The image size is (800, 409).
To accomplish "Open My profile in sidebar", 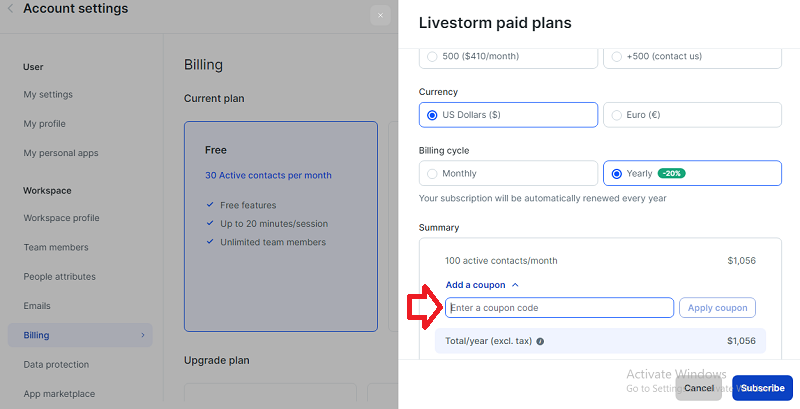I will coord(44,123).
